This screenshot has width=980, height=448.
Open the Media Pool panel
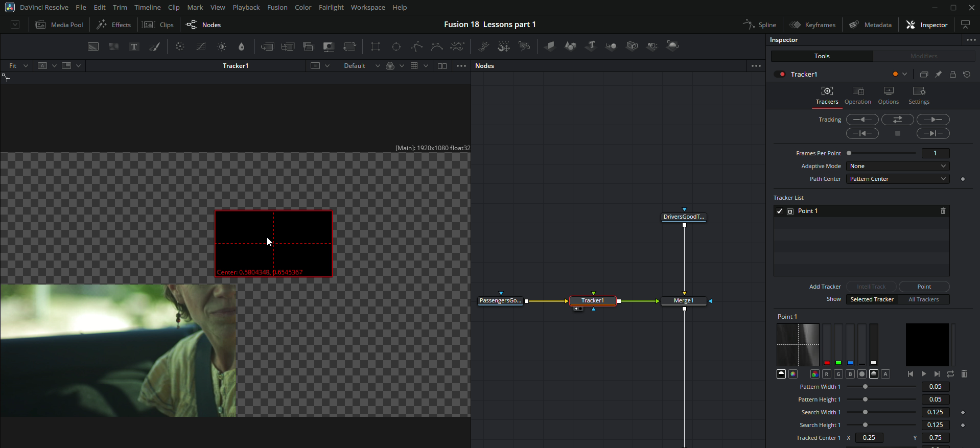[59, 25]
